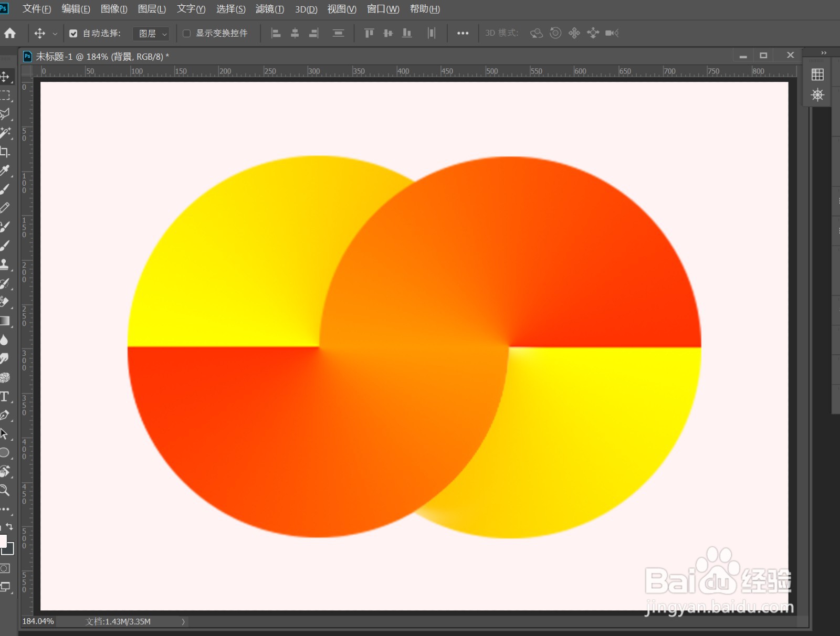This screenshot has height=636, width=840.
Task: Click the background color swatch
Action: click(x=9, y=550)
